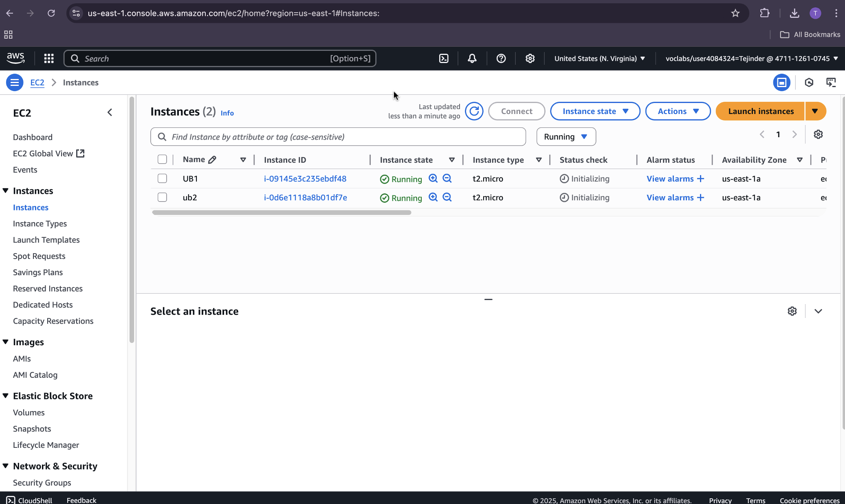This screenshot has height=504, width=845.
Task: Open the Instance state dropdown
Action: point(595,111)
